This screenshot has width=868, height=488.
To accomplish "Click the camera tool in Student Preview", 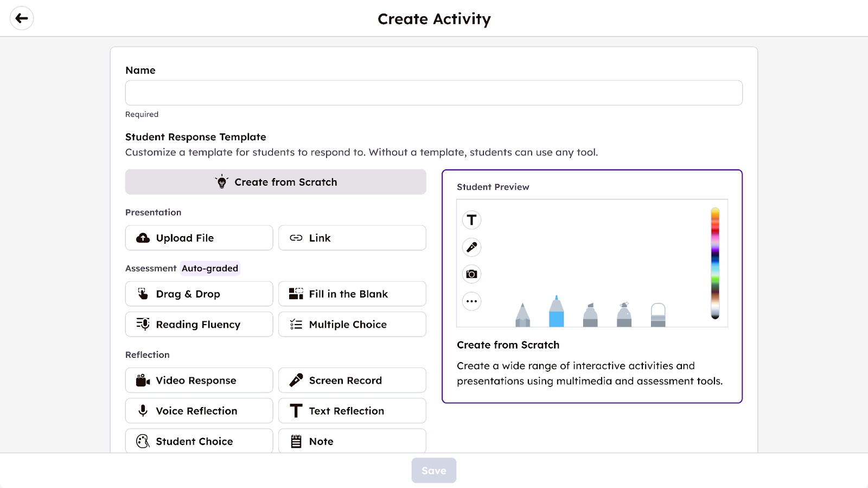I will click(471, 274).
